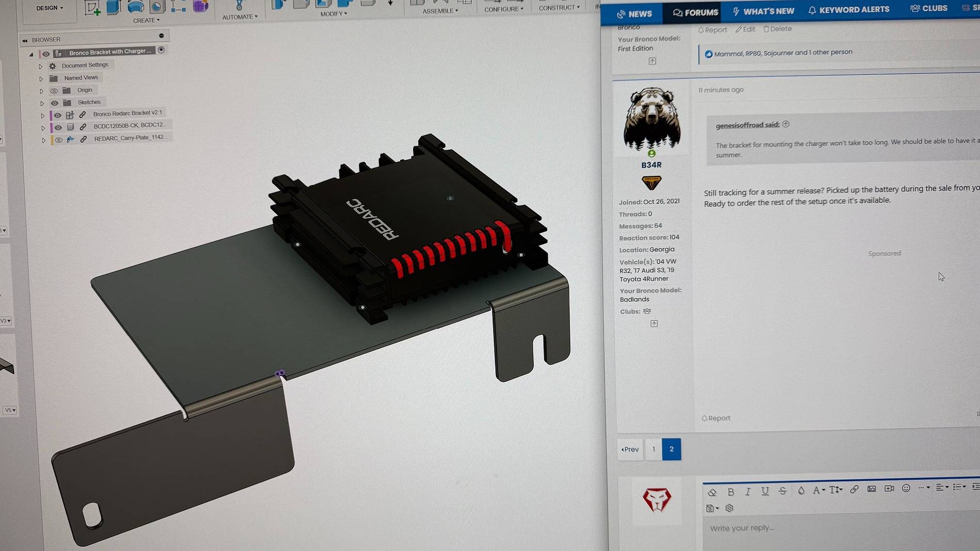Expand the Sketches node
The width and height of the screenshot is (980, 551).
42,104
